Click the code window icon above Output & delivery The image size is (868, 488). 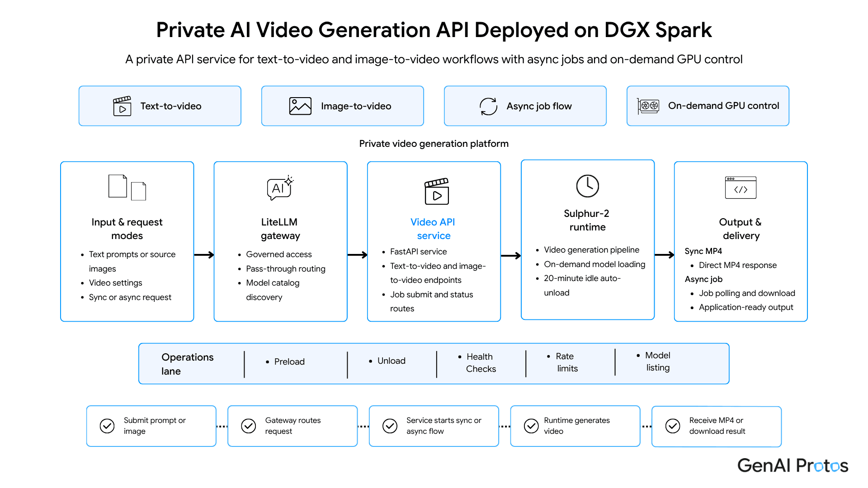pos(741,188)
